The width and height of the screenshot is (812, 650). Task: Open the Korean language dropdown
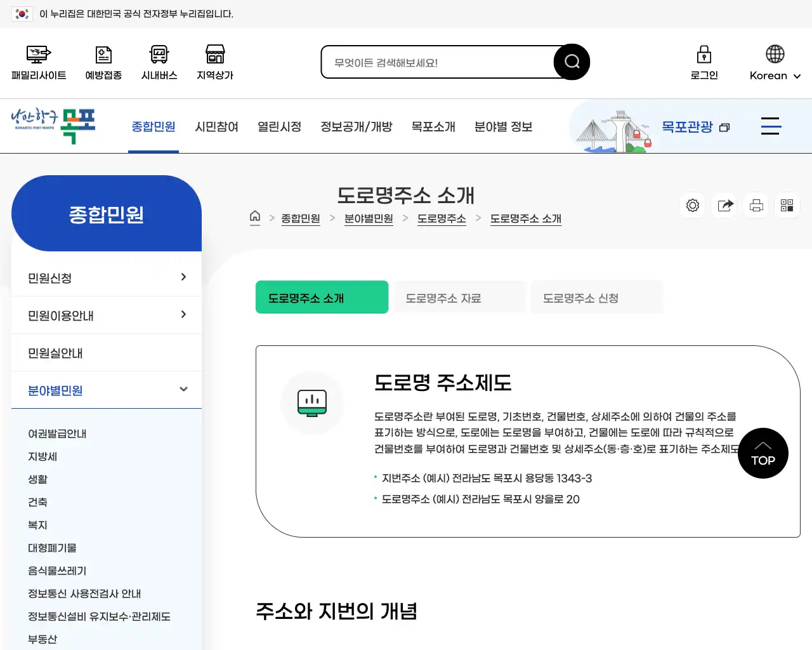(773, 76)
